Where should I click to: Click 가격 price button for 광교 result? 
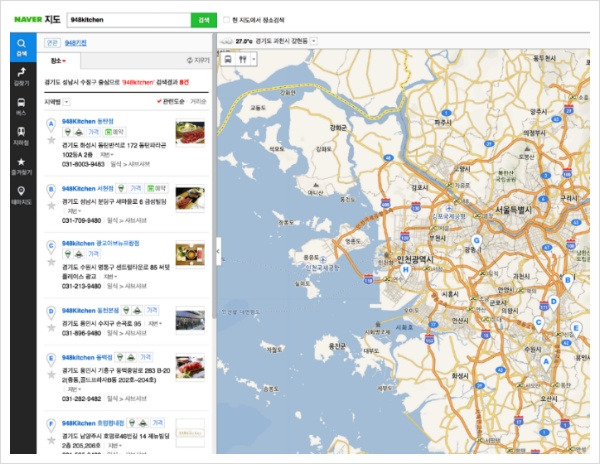93,254
